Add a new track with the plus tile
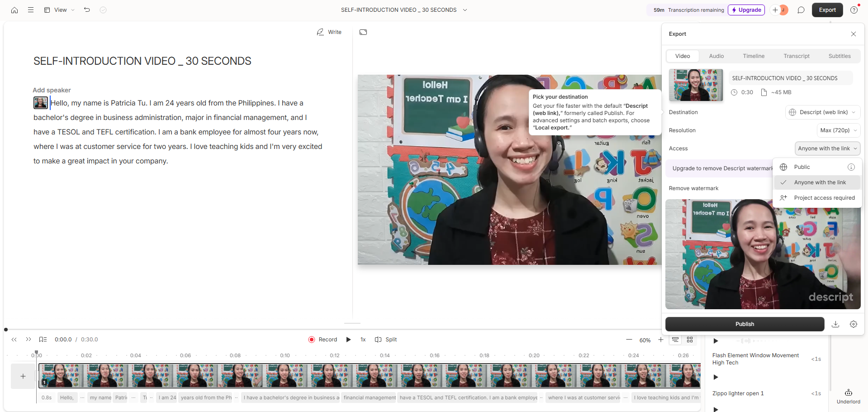The width and height of the screenshot is (868, 412). (23, 376)
